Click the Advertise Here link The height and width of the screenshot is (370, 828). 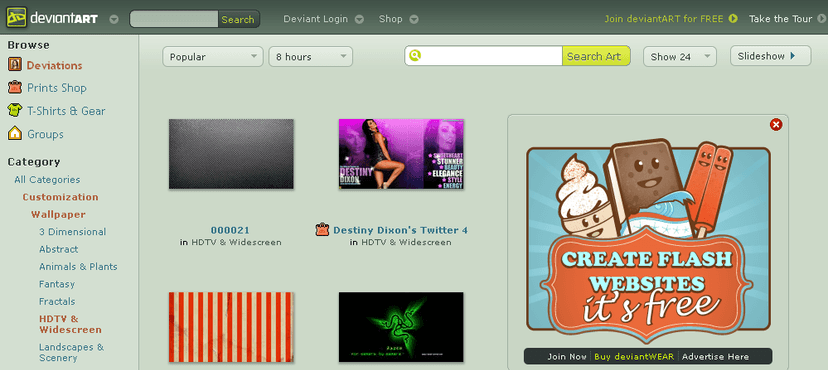pos(715,356)
